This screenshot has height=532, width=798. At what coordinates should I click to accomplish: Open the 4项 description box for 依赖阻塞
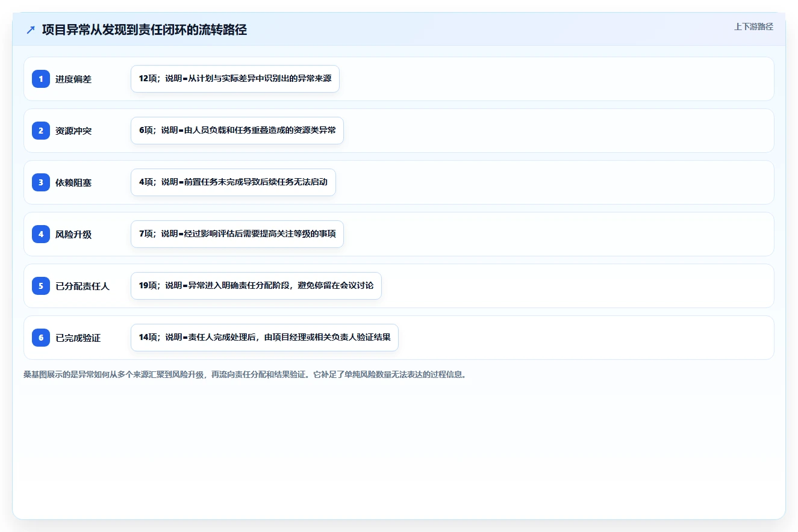233,182
